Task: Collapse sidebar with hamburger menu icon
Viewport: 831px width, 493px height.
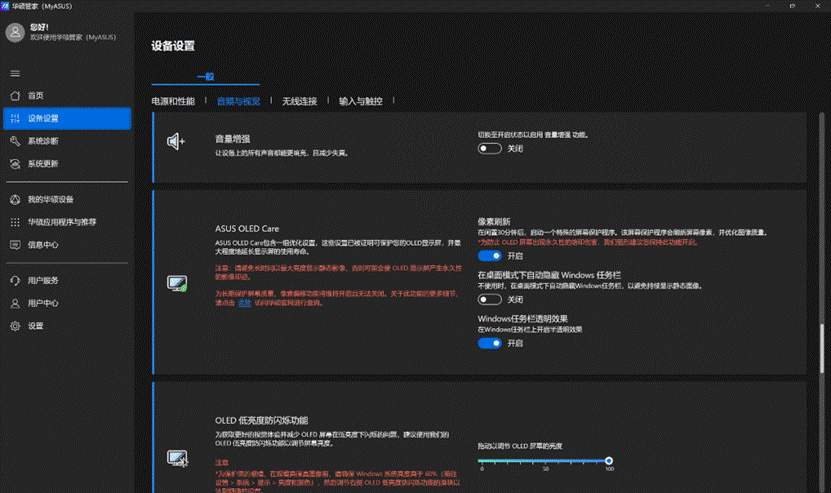Action: (15, 73)
